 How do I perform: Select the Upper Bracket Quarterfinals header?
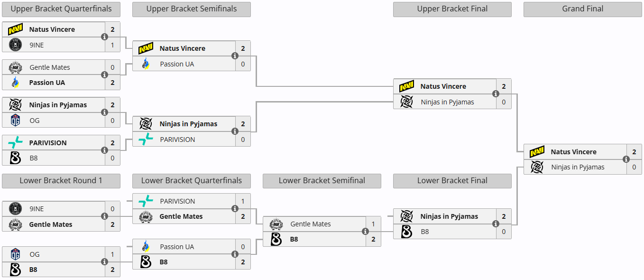pos(61,9)
